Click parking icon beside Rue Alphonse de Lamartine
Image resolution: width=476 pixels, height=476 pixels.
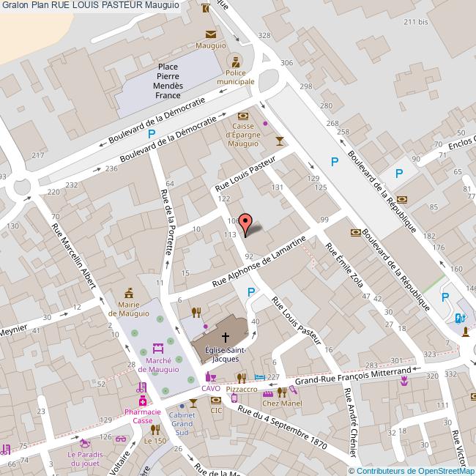coord(251,292)
